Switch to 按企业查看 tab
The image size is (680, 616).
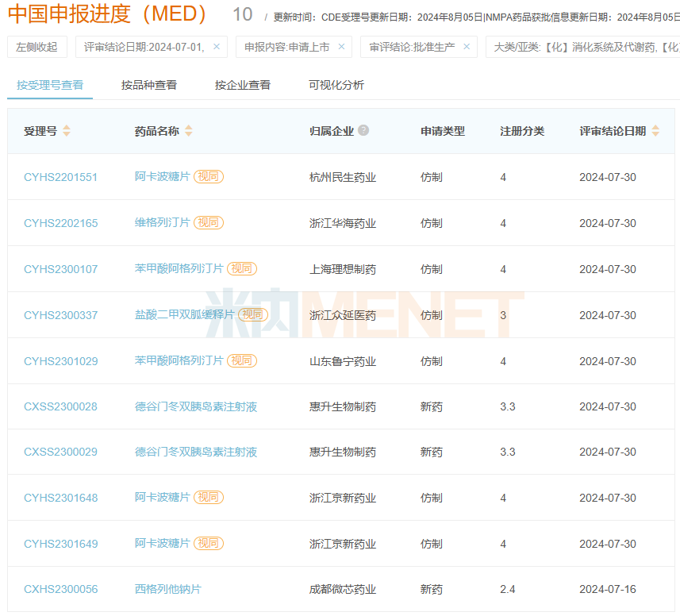(243, 85)
